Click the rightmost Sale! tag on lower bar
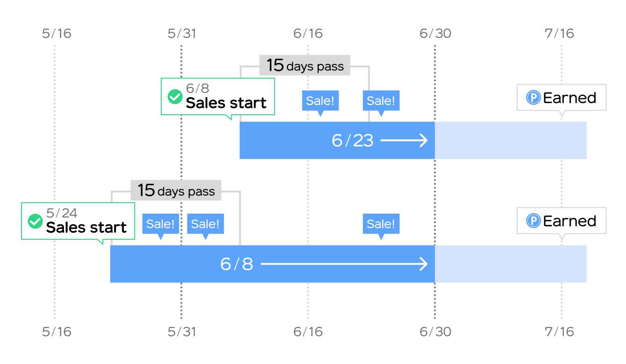The width and height of the screenshot is (626, 364). (381, 224)
